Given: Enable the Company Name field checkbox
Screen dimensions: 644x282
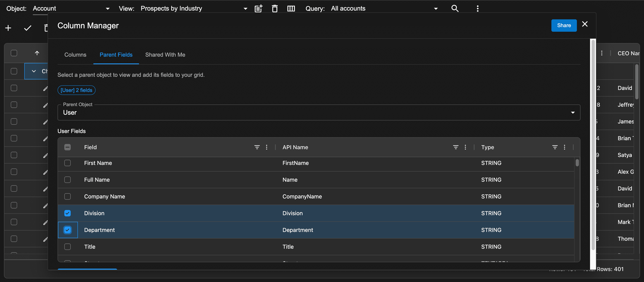Looking at the screenshot, I should (x=68, y=196).
